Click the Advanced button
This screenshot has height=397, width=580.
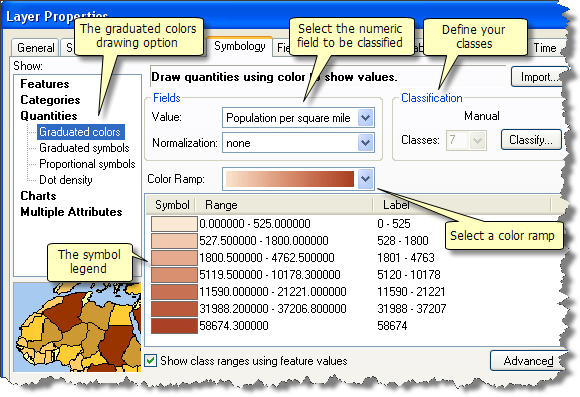pyautogui.click(x=528, y=361)
